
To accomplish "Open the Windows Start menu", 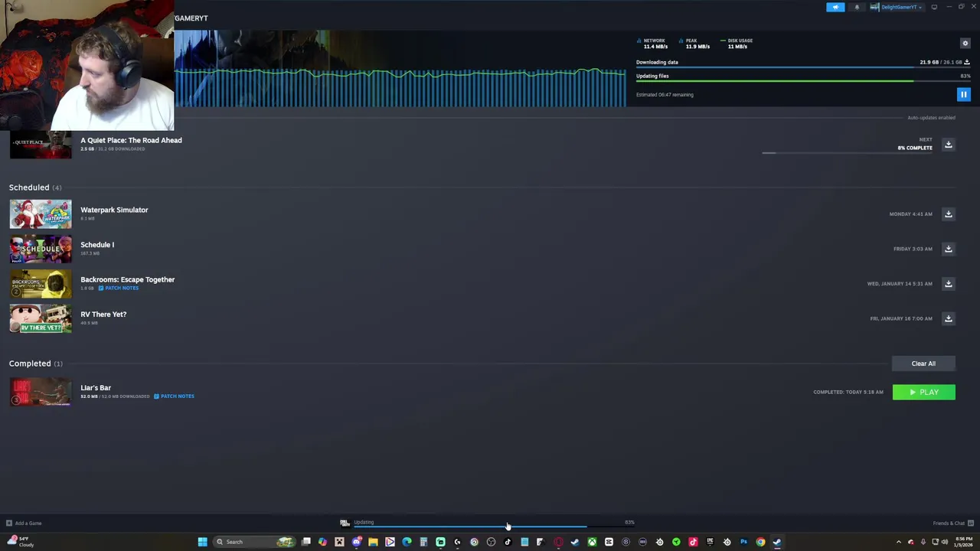I will tap(202, 542).
